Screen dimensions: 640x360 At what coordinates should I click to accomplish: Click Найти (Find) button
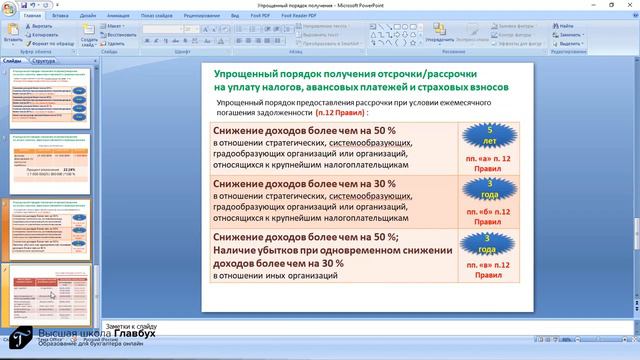563,26
